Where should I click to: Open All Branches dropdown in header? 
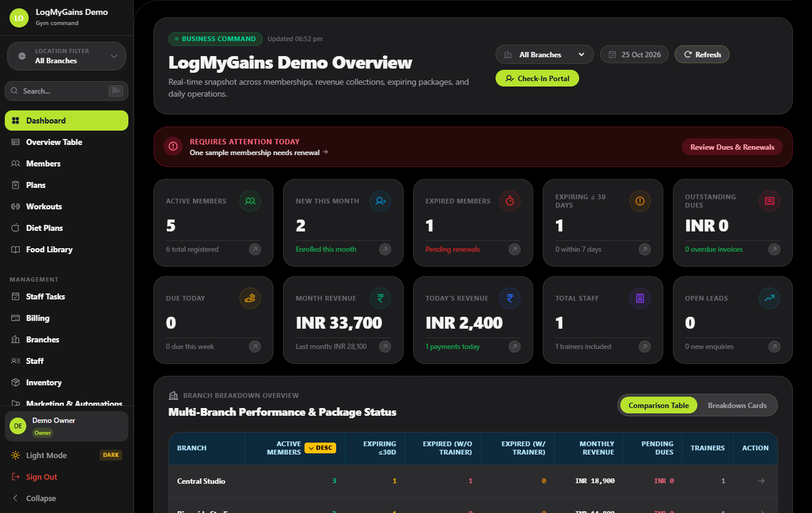coord(545,54)
